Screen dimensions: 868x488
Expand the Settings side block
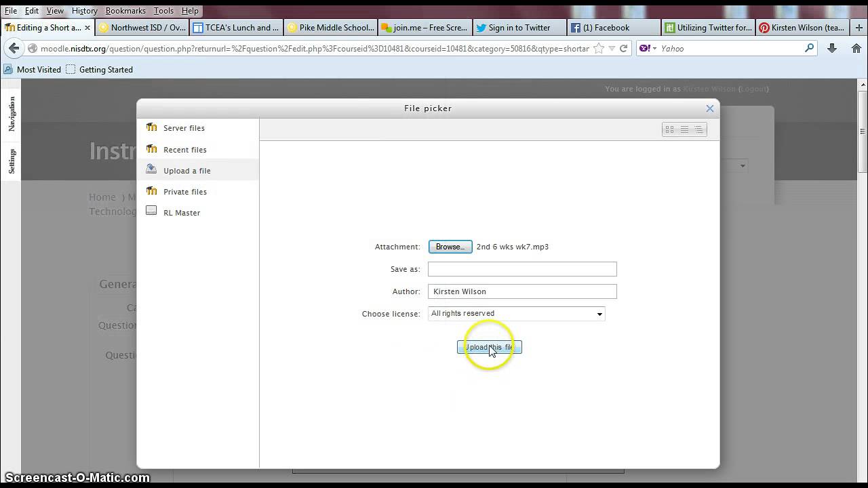coord(12,161)
